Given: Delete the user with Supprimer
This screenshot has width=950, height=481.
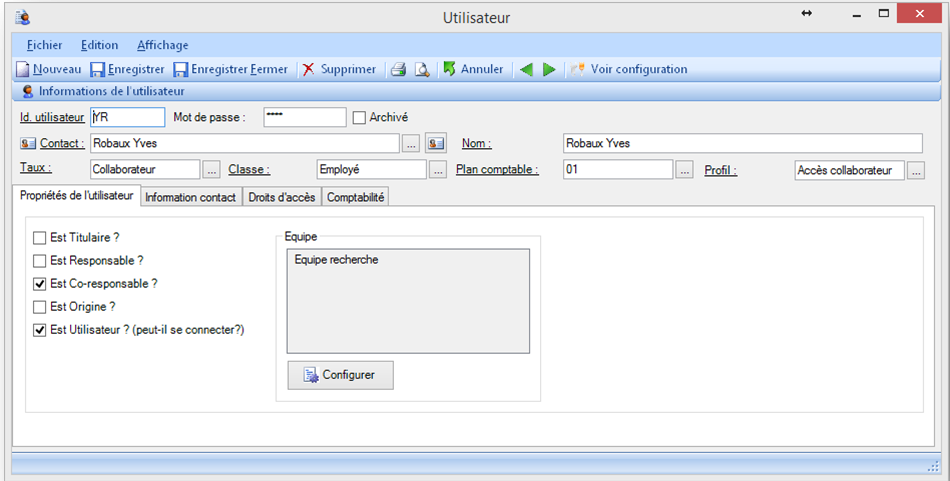Looking at the screenshot, I should (339, 70).
